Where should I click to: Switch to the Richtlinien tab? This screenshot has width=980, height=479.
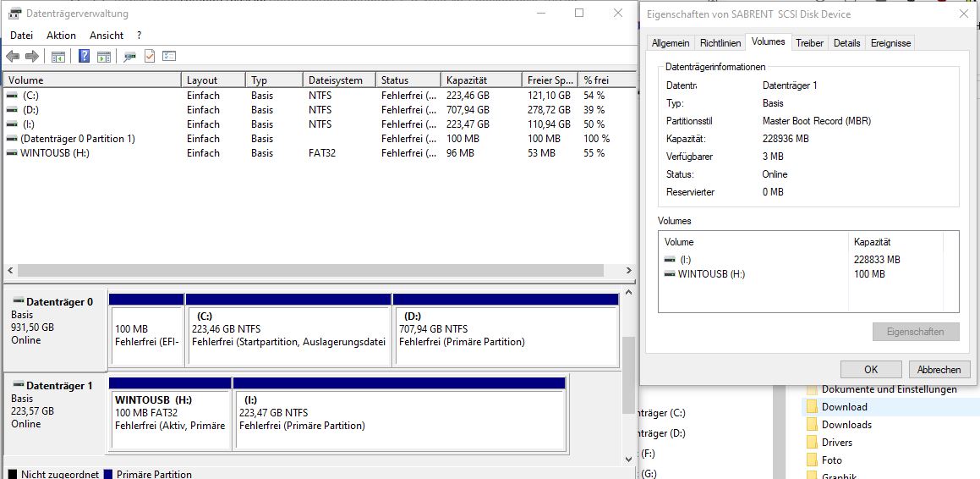[720, 43]
